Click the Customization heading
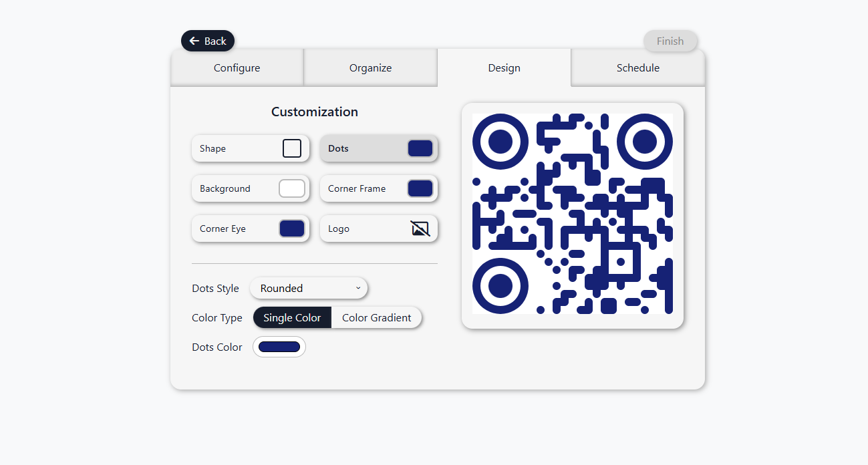Image resolution: width=868 pixels, height=465 pixels. click(315, 112)
